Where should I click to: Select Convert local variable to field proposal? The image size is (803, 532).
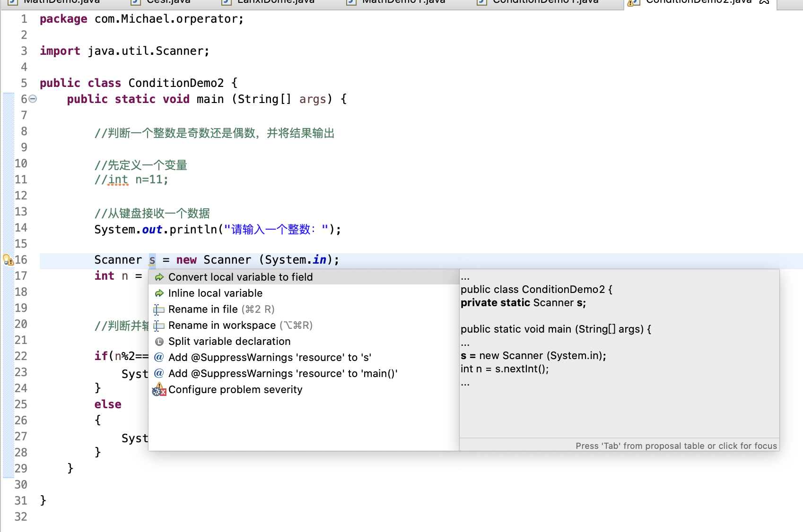coord(304,277)
